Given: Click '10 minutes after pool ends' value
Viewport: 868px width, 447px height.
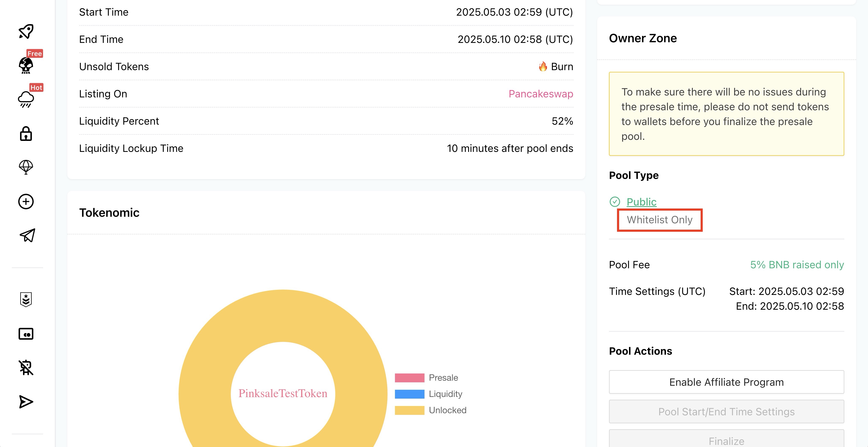Looking at the screenshot, I should coord(510,148).
